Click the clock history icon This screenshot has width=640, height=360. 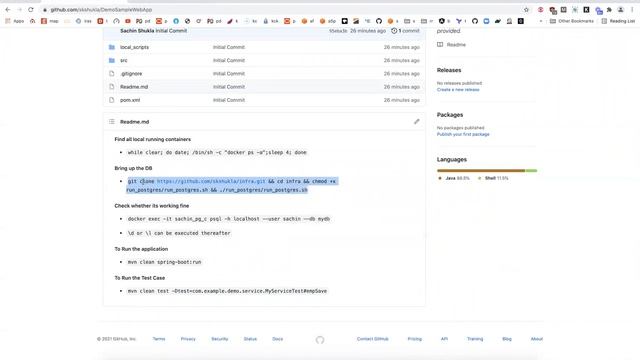tap(394, 31)
